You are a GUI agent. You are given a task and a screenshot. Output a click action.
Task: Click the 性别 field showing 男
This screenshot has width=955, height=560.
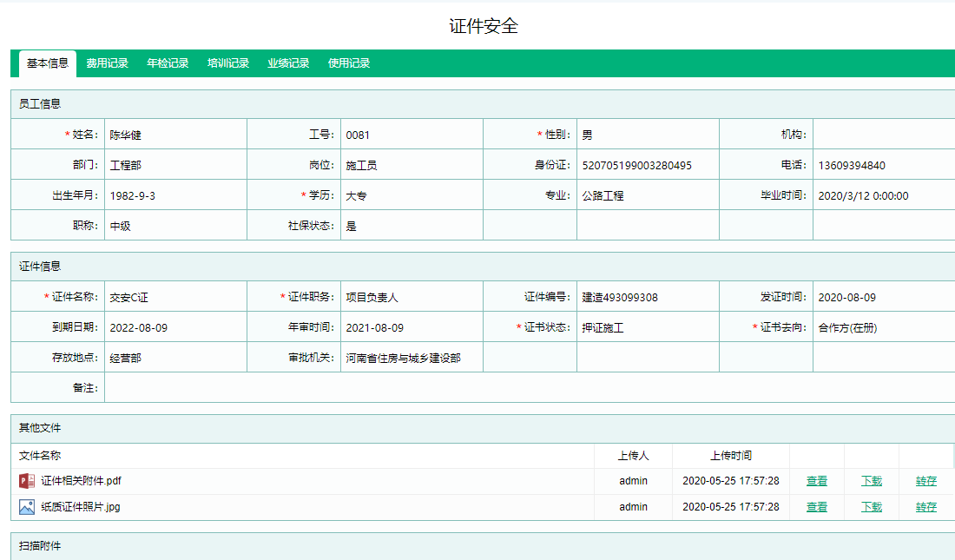tap(648, 134)
